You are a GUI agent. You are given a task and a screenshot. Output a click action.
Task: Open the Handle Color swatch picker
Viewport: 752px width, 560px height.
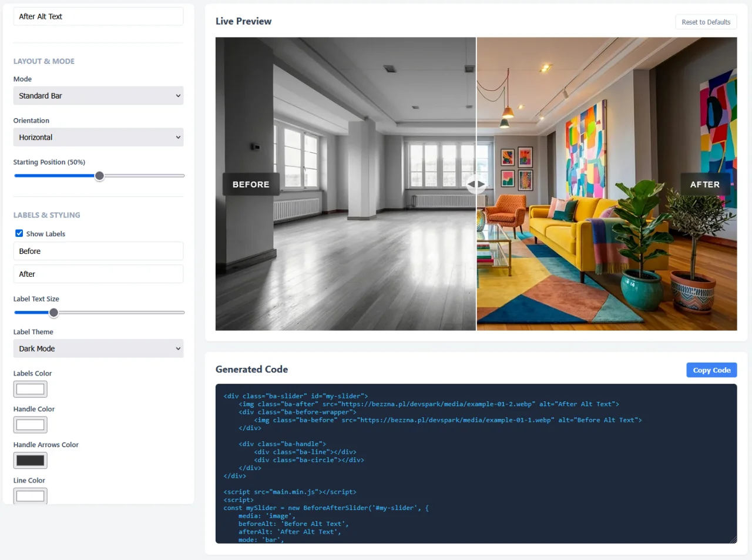point(31,425)
